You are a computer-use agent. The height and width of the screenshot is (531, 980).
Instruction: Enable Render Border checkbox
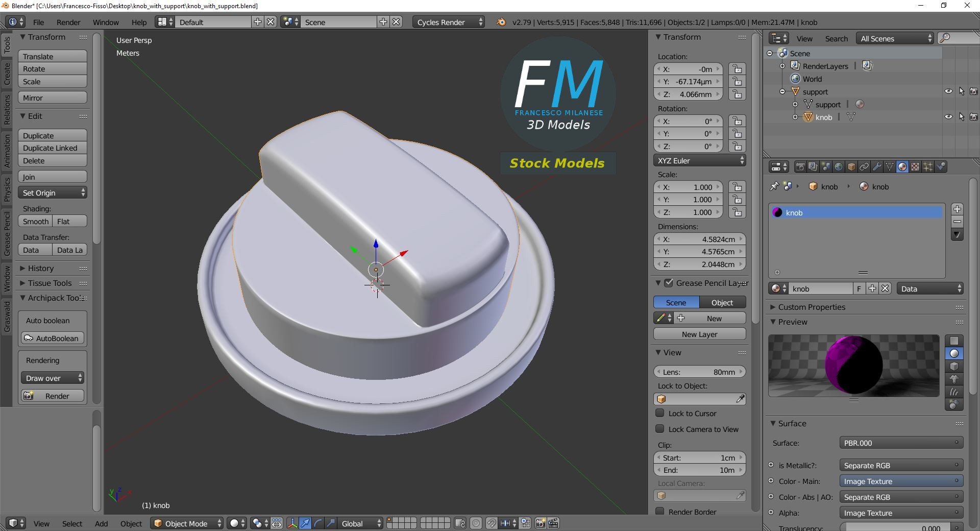(660, 512)
